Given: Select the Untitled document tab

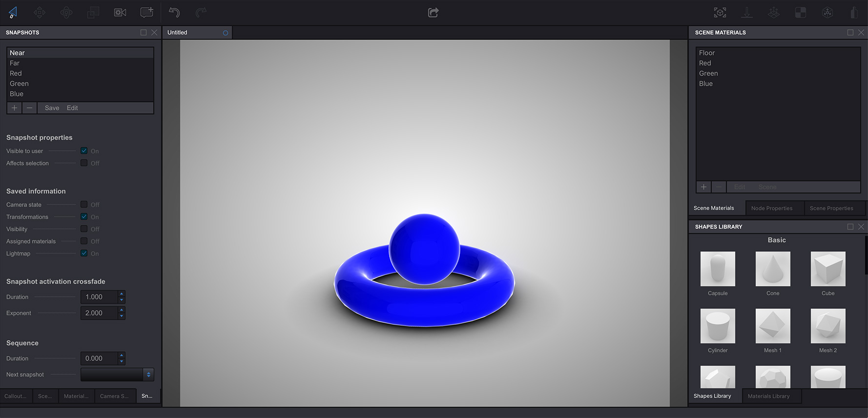Looking at the screenshot, I should click(x=197, y=33).
